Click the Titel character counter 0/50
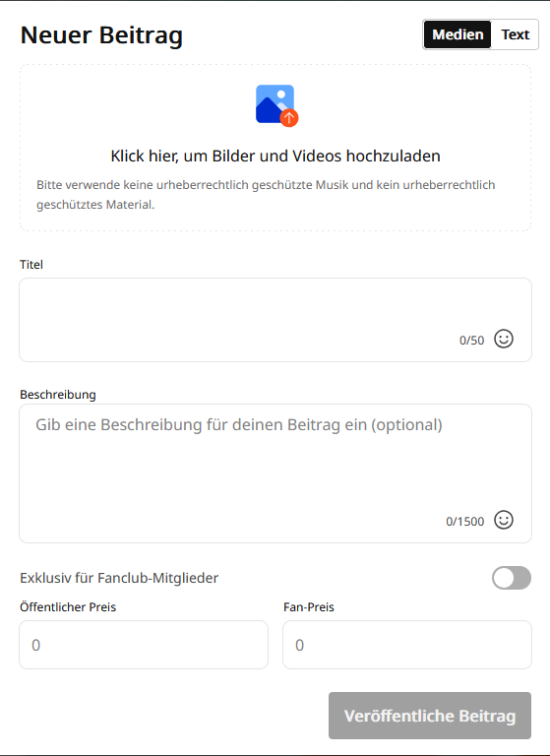 click(x=471, y=341)
